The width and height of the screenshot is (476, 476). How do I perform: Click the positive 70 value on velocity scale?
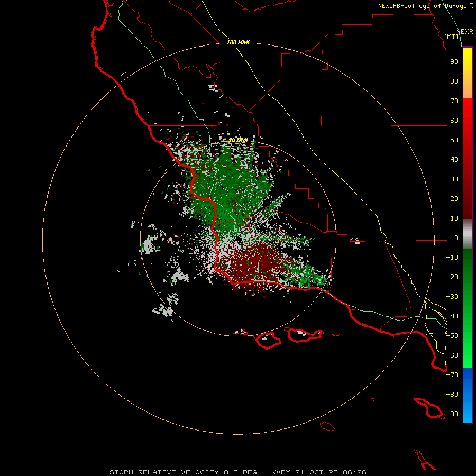454,101
